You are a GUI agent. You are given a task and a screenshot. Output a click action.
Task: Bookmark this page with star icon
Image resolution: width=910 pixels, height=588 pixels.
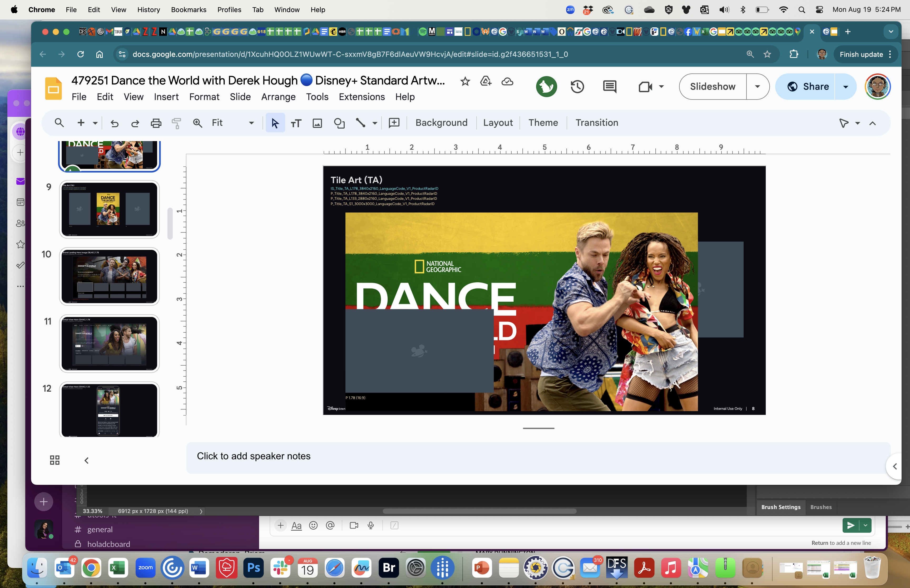click(x=767, y=54)
